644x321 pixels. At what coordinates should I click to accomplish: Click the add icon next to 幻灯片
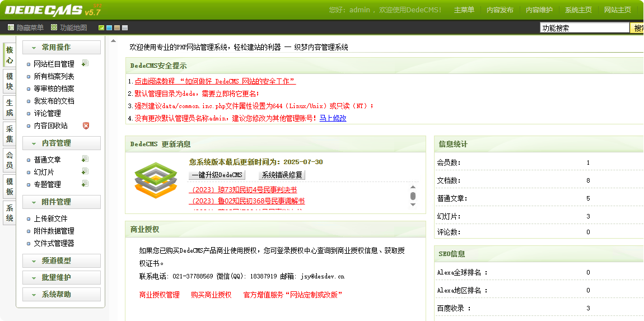coord(85,171)
